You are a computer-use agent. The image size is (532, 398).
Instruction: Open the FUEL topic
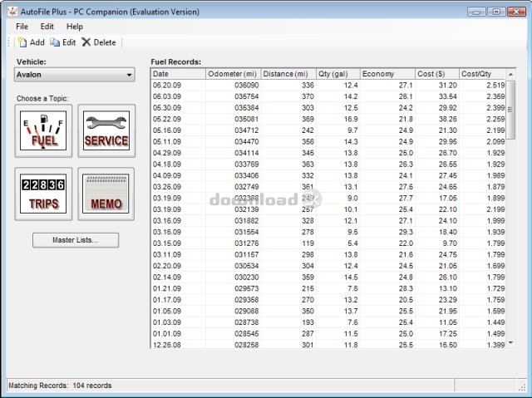pyautogui.click(x=43, y=130)
